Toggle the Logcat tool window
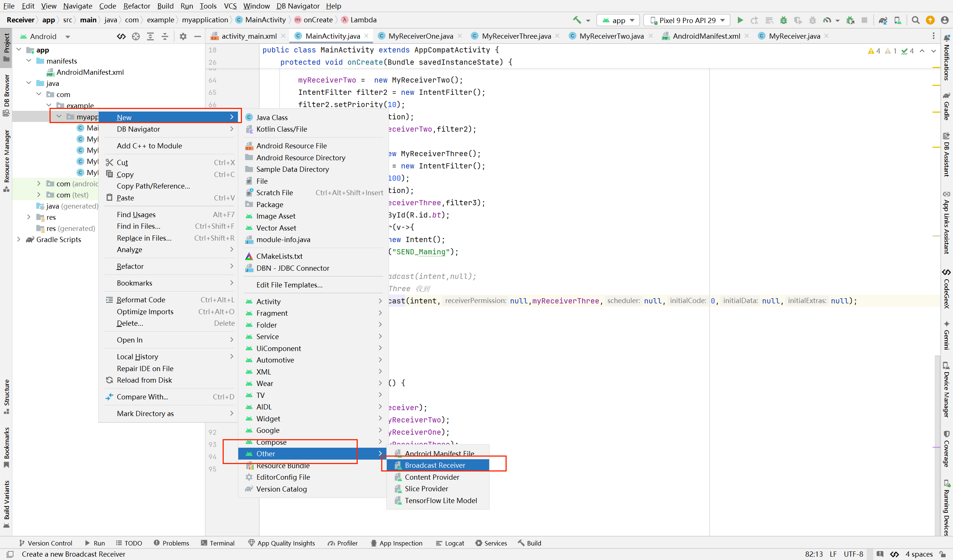953x560 pixels. pos(450,543)
